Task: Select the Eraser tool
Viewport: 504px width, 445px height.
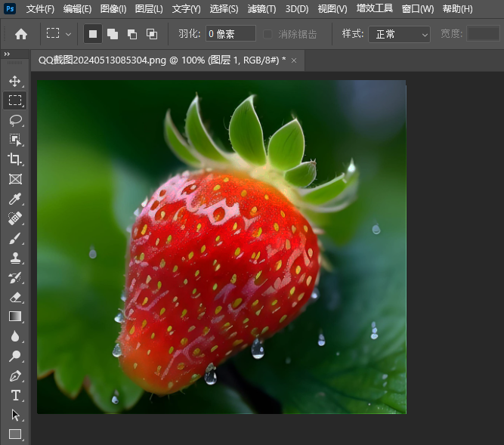Action: (15, 298)
